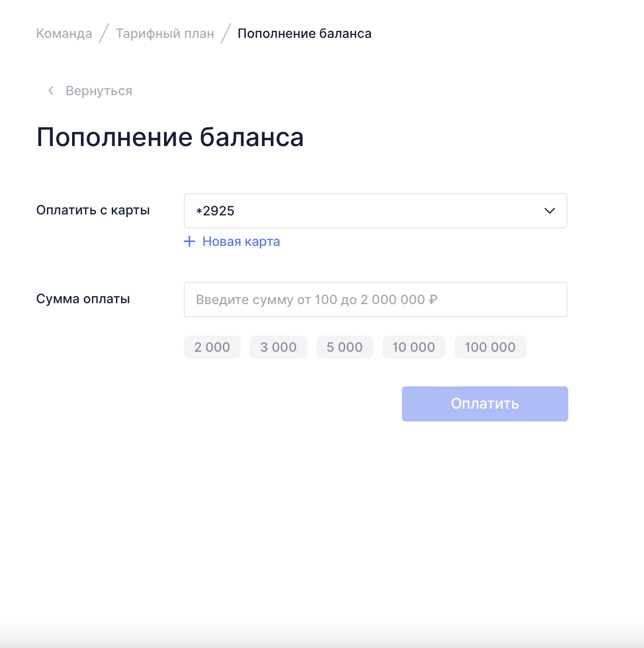Click the Сумма оплаты label

(83, 299)
